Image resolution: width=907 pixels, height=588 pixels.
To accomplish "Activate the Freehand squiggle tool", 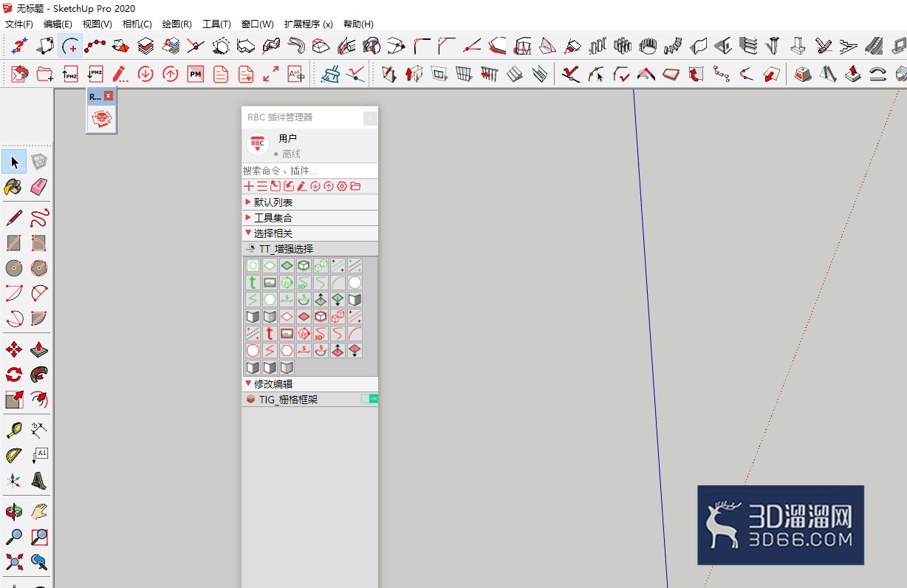I will (39, 218).
